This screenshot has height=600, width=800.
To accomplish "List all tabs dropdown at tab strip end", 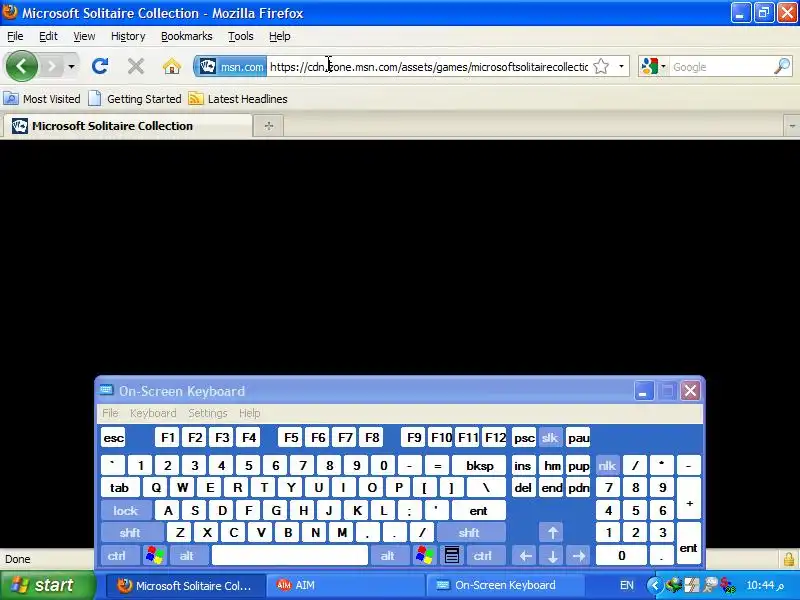I will click(792, 126).
